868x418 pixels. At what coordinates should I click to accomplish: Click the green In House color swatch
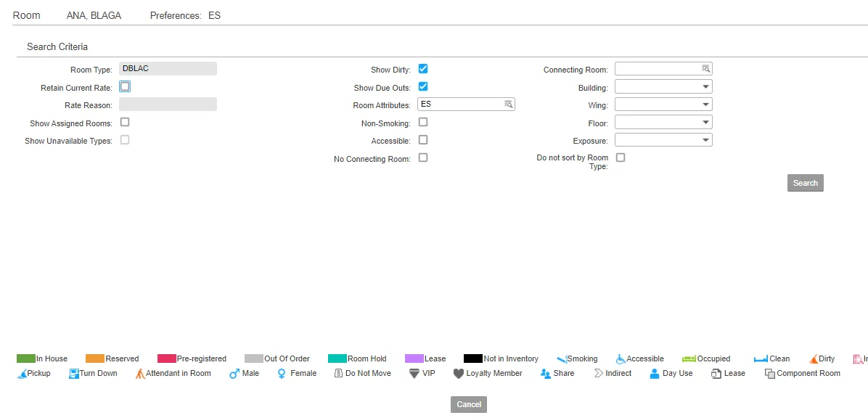(x=26, y=358)
